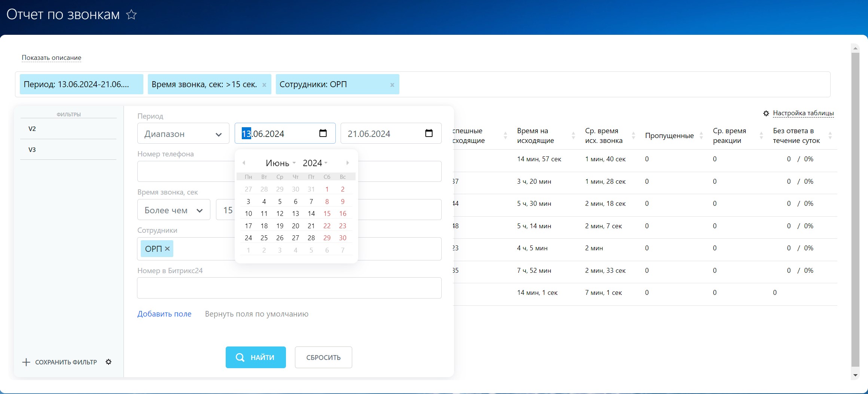Remove the Время звонка filter chip
The width and height of the screenshot is (868, 394).
coord(264,85)
